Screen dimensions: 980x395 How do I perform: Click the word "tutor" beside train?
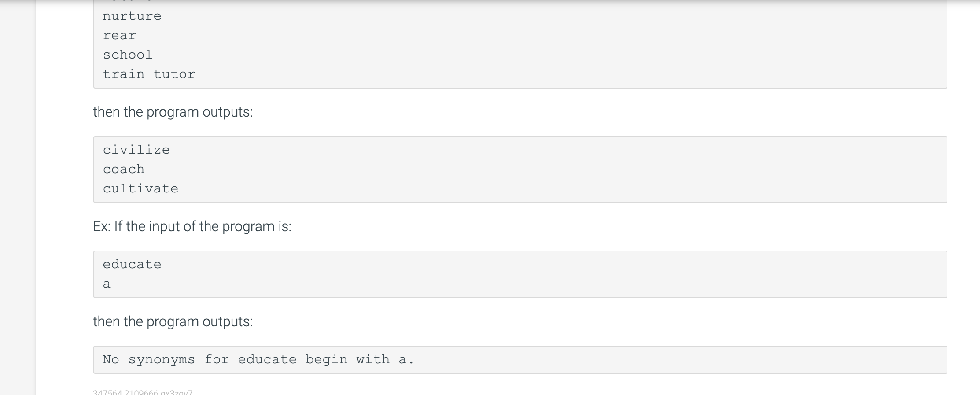coord(174,74)
